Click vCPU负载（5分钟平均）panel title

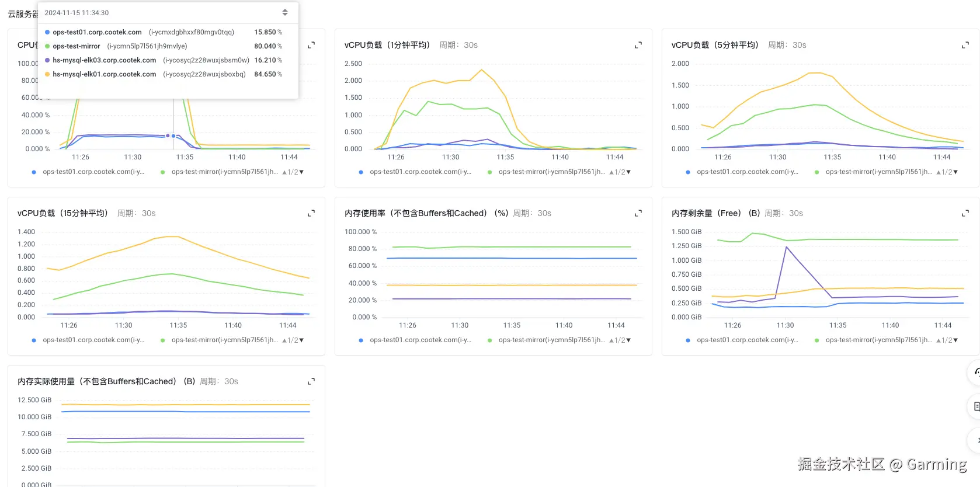pyautogui.click(x=715, y=45)
